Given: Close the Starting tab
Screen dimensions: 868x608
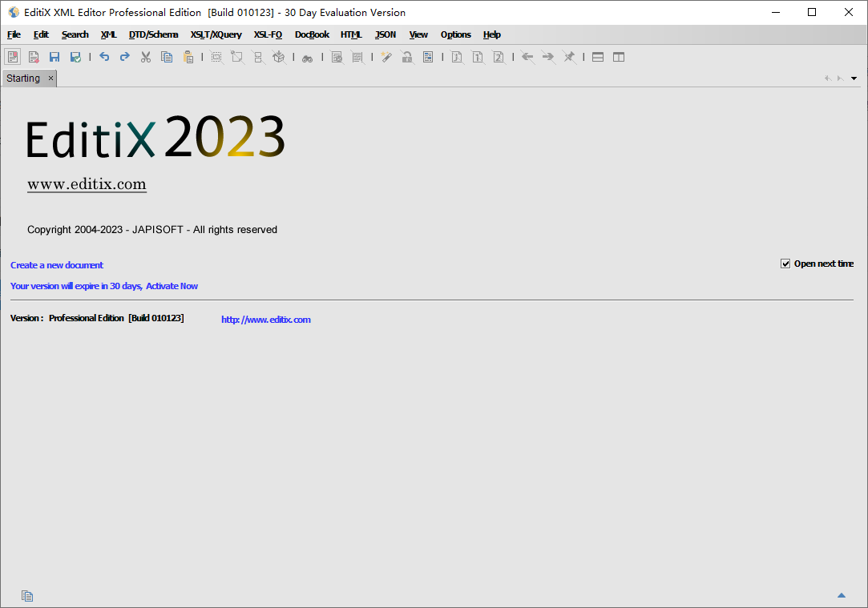Looking at the screenshot, I should [51, 78].
